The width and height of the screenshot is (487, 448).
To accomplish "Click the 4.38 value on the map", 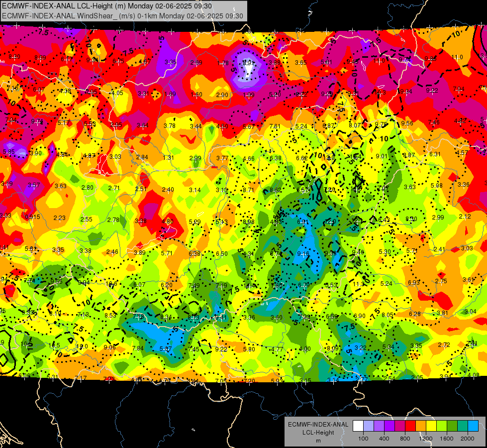I will click(x=65, y=91).
